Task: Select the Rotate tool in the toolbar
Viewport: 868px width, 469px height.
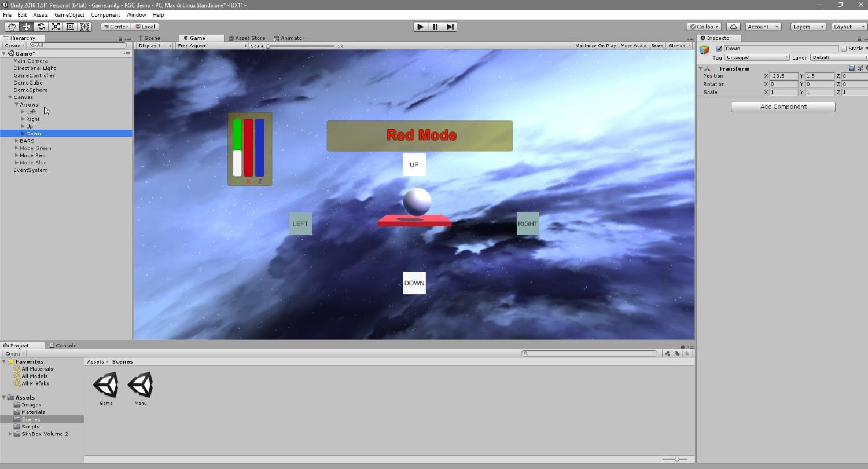Action: tap(41, 27)
